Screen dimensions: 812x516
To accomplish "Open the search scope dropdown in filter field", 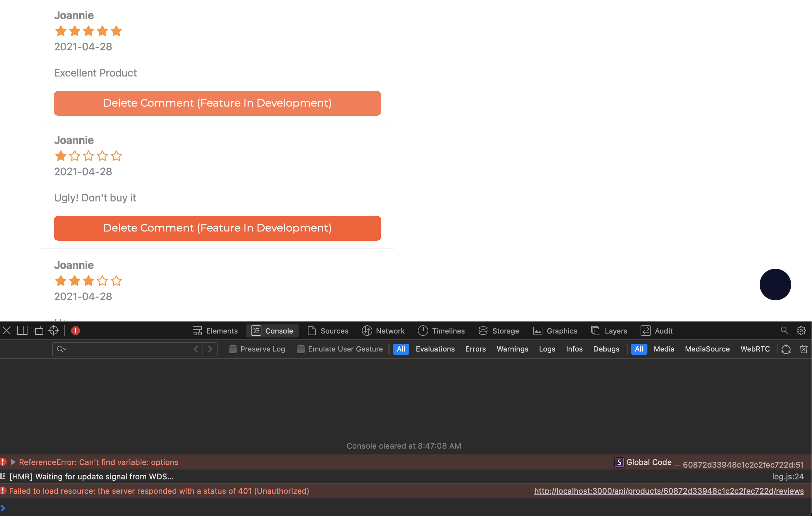I will tap(62, 349).
